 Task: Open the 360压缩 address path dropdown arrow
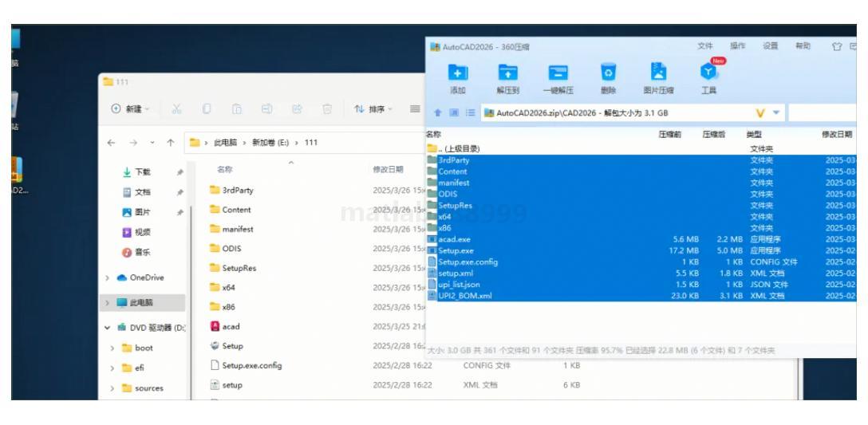(776, 113)
